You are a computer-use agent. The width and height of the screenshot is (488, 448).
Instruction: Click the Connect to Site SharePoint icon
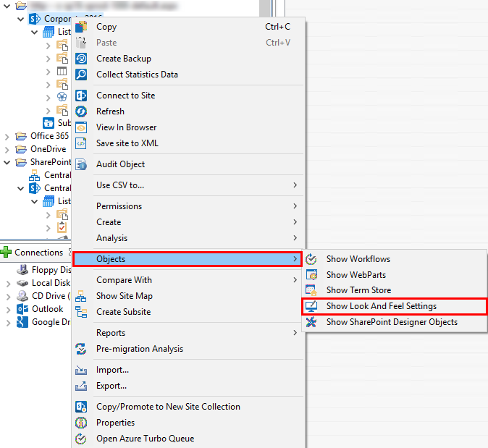coord(81,96)
